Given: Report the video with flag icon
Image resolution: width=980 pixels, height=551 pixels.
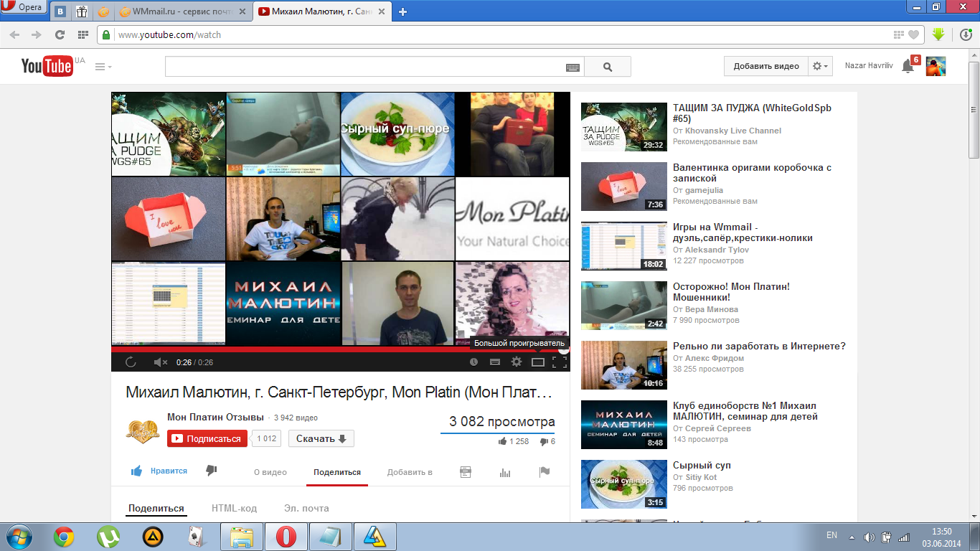Looking at the screenshot, I should (544, 472).
